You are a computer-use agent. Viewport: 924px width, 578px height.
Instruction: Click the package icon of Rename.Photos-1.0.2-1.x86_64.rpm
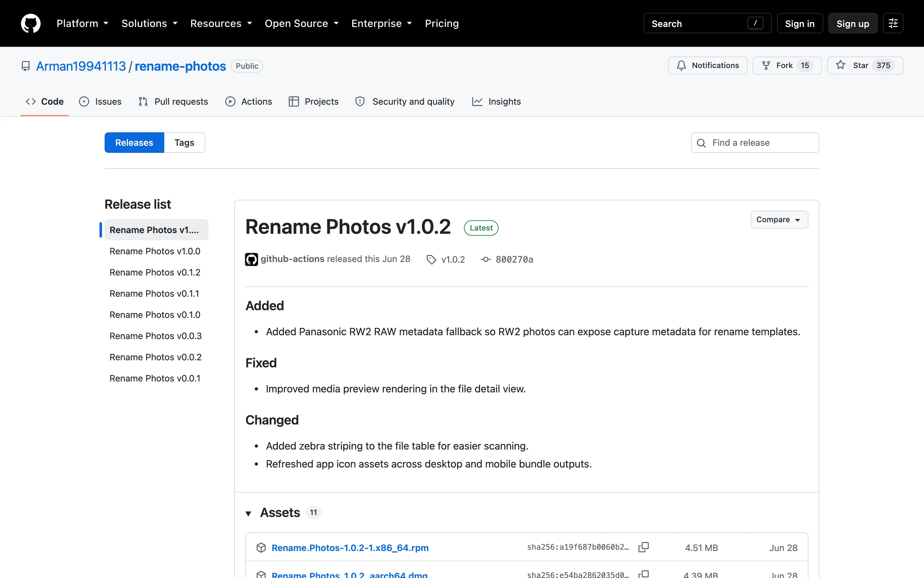click(261, 547)
